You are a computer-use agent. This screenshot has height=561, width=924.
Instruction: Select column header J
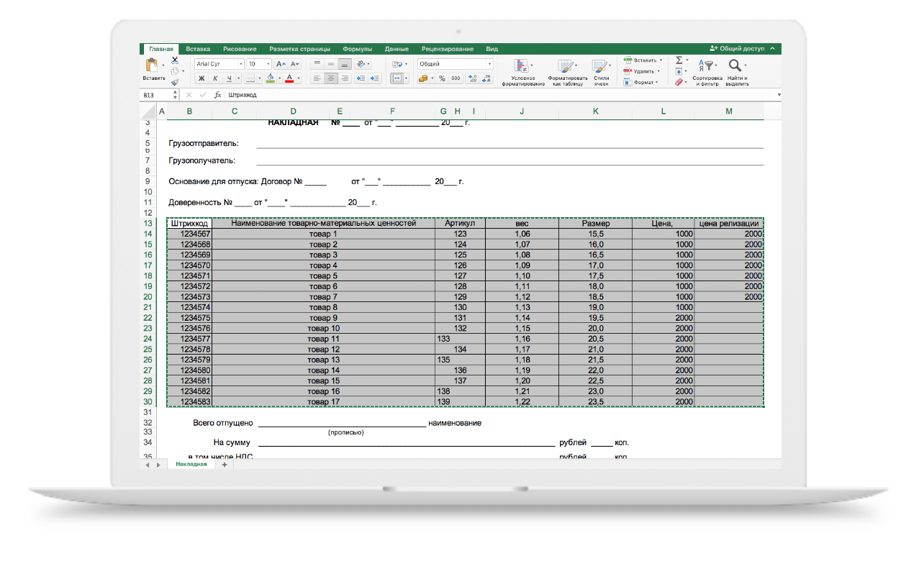522,111
